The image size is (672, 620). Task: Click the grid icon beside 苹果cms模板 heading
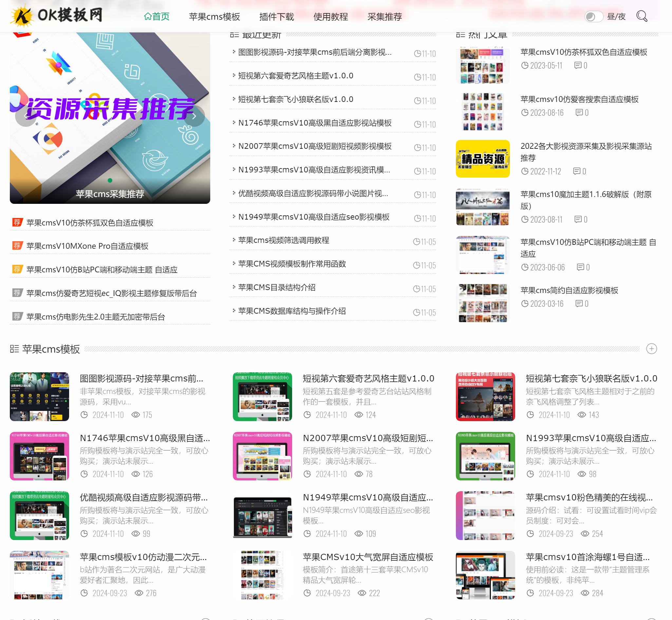coord(14,349)
